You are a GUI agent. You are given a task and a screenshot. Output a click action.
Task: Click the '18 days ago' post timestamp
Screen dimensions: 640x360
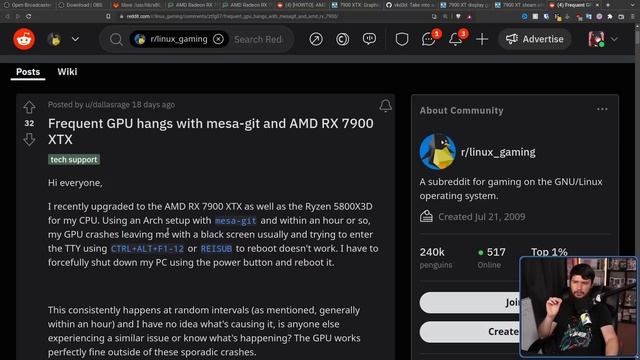coord(153,104)
